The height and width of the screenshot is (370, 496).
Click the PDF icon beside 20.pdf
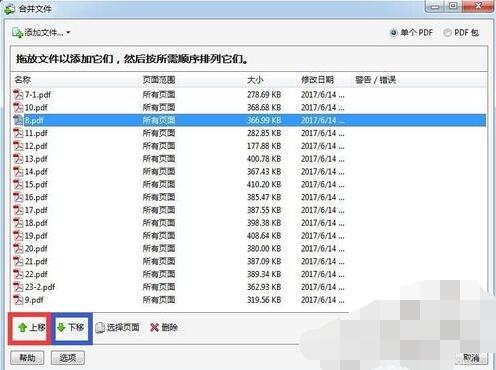click(x=18, y=249)
